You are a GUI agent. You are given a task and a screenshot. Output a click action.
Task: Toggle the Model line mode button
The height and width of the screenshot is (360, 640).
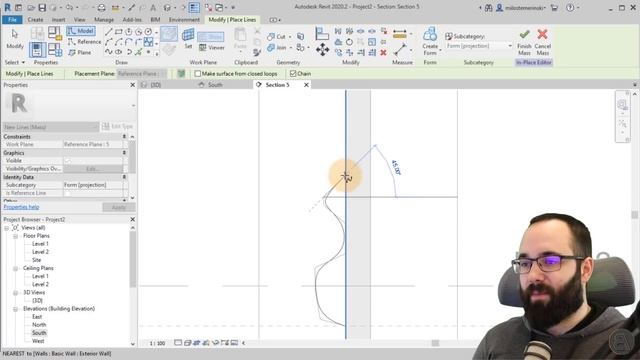tap(81, 31)
